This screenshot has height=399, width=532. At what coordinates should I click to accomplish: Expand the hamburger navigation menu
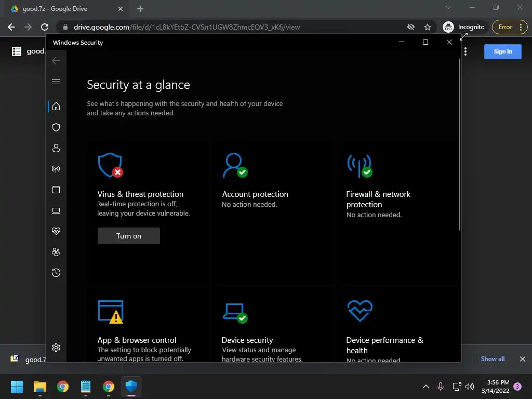(x=56, y=82)
